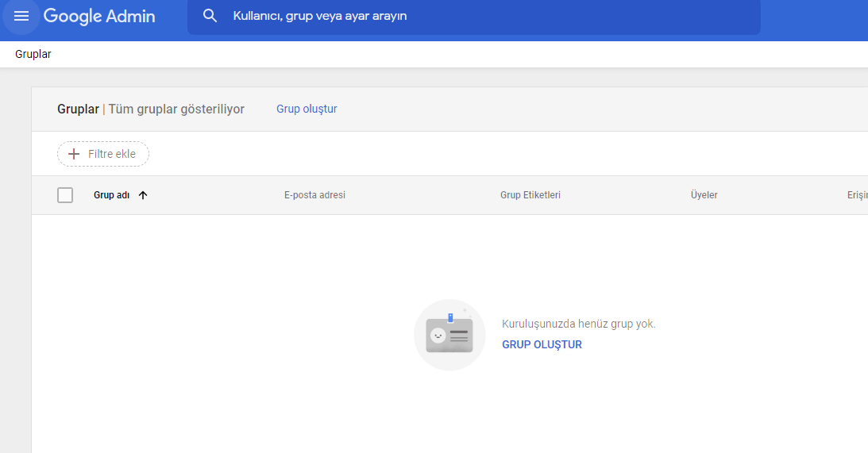The height and width of the screenshot is (453, 868).
Task: Click the 'Grup Etiketleri' column header
Action: tap(530, 195)
